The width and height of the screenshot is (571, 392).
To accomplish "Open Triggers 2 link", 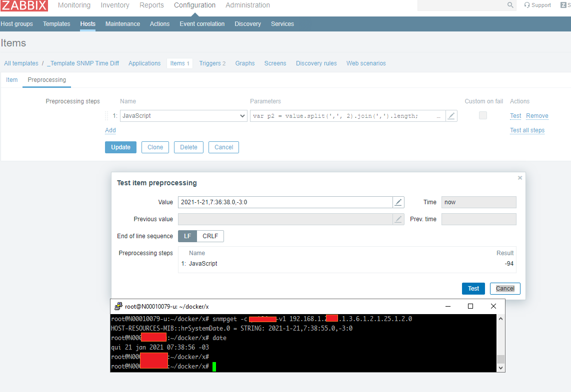I will (x=212, y=63).
